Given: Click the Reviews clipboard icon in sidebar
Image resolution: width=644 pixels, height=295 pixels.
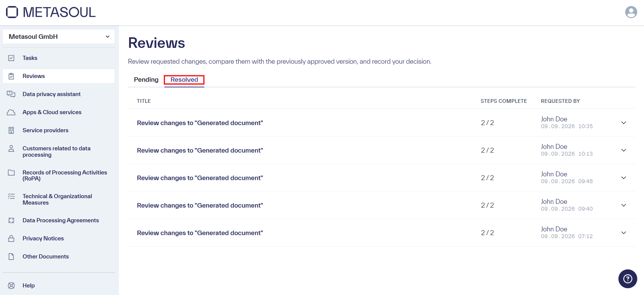Looking at the screenshot, I should pos(11,76).
